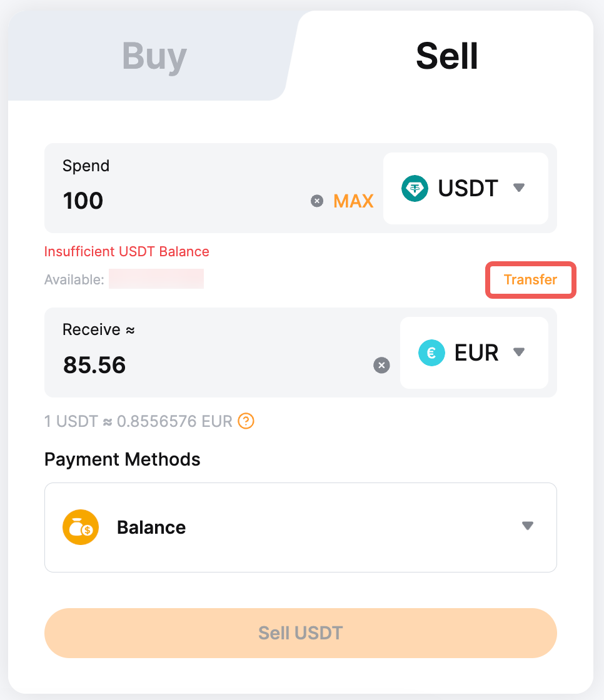Open the exchange rate question mark help
This screenshot has height=700, width=604.
(246, 421)
